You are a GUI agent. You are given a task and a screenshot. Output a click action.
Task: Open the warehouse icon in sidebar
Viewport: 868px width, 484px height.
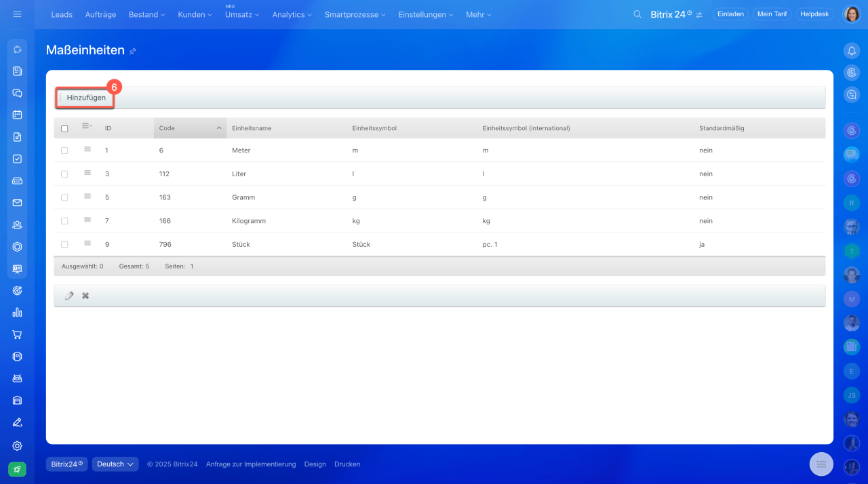click(x=18, y=400)
